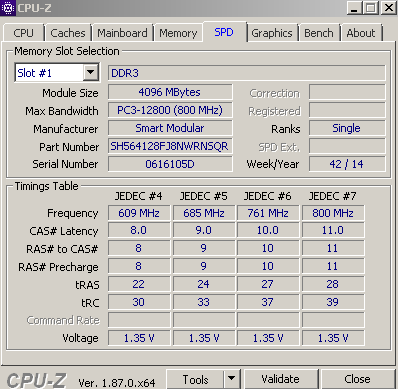Select serial number 0616105D
Screen dimensions: 398x389
[170, 164]
